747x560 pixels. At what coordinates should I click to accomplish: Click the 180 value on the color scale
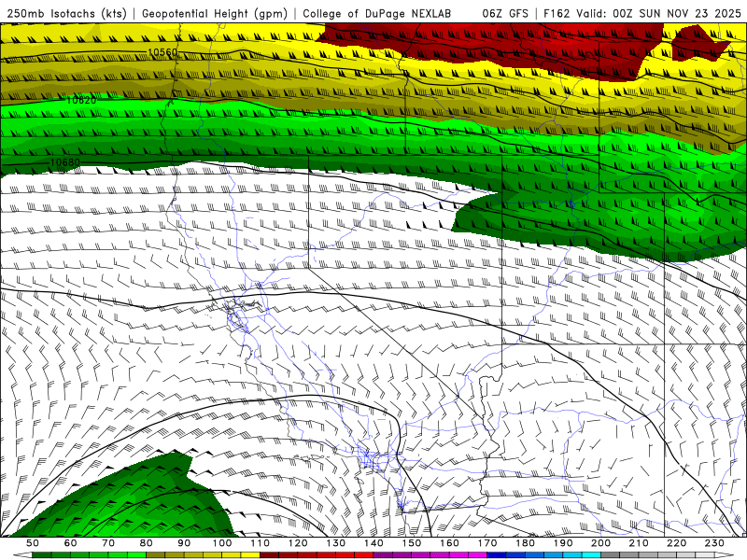pos(525,543)
